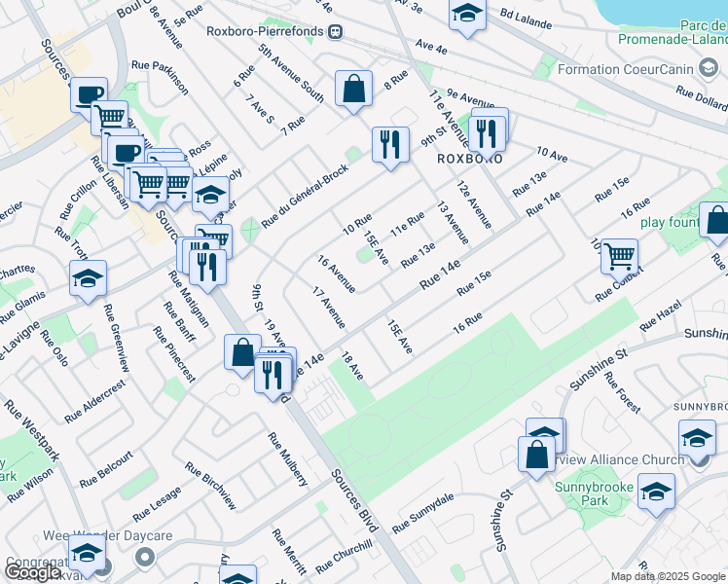Click the shopping bag marker near Rue 14e at Sources
This screenshot has height=584, width=728.
[x=242, y=353]
